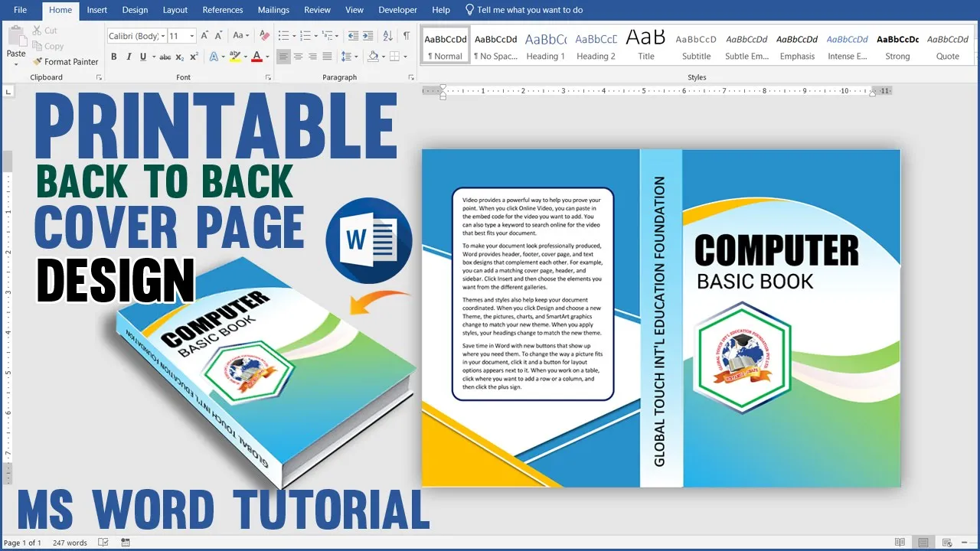Screen dimensions: 980x551
Task: Apply Text Effects to selection
Action: click(x=214, y=57)
